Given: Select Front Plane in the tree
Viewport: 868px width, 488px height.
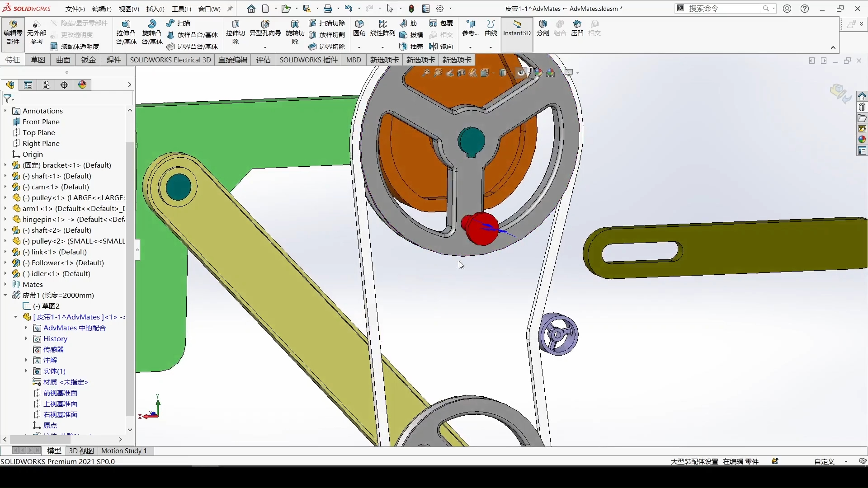Looking at the screenshot, I should pos(42,121).
